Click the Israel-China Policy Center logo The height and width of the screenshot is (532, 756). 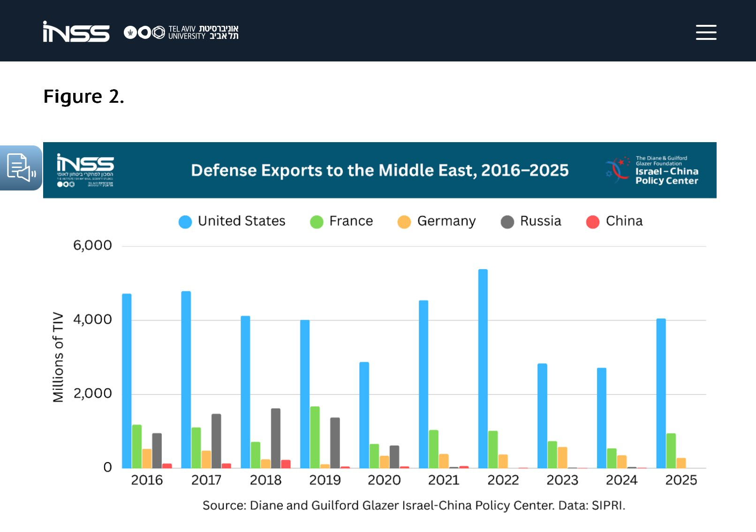click(x=651, y=170)
